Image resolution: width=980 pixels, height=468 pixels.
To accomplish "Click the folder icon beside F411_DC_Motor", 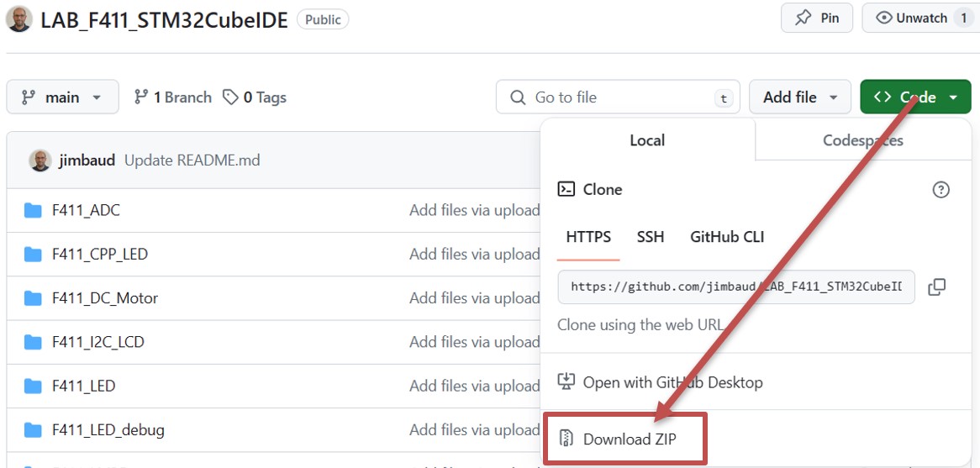I will [x=33, y=298].
